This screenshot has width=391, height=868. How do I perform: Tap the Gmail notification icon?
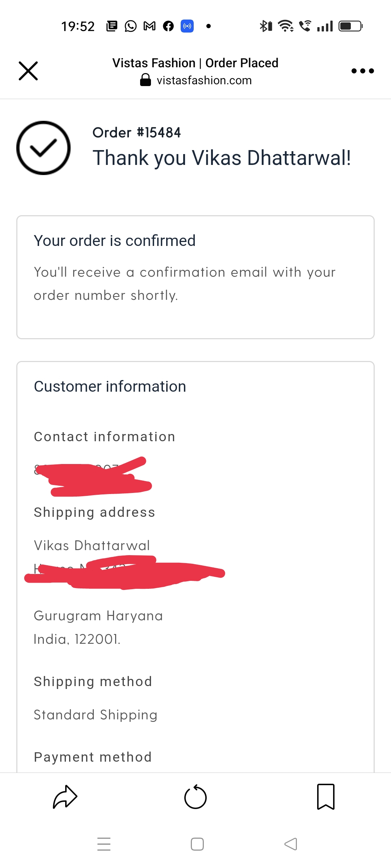(150, 26)
